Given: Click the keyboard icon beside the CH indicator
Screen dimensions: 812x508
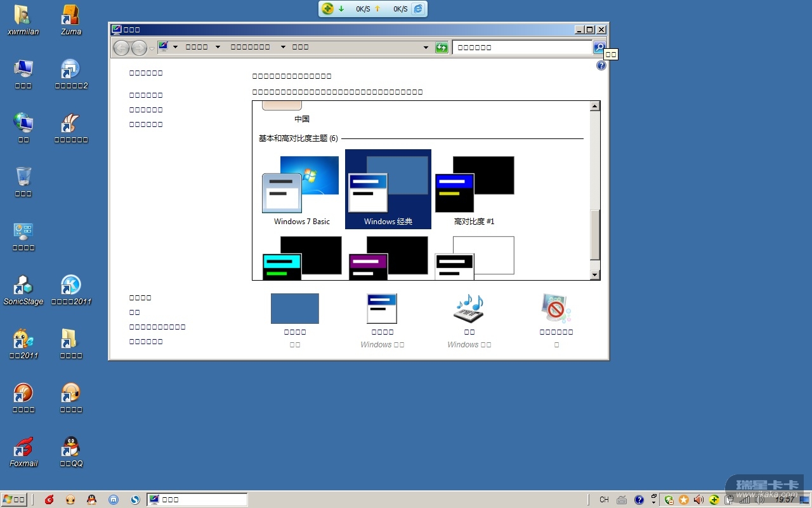Looking at the screenshot, I should tap(622, 500).
